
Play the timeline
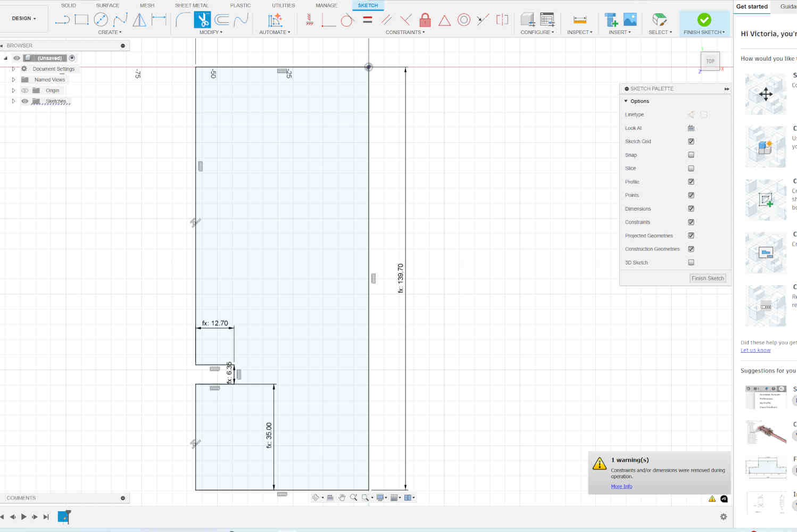24,517
